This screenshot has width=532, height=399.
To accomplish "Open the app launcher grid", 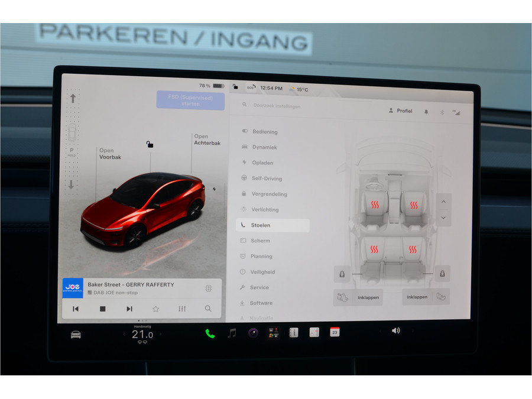I will pos(274,333).
